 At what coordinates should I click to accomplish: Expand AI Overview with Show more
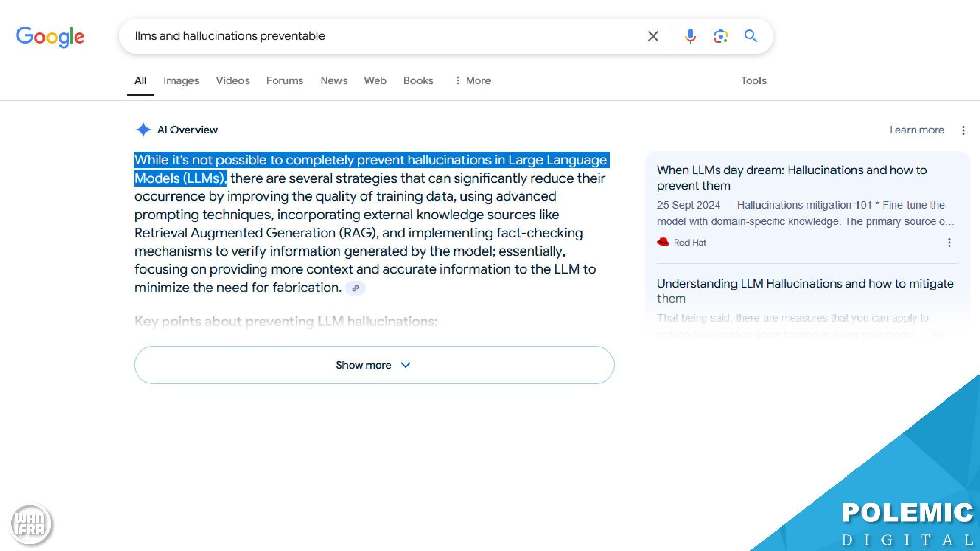pyautogui.click(x=374, y=365)
